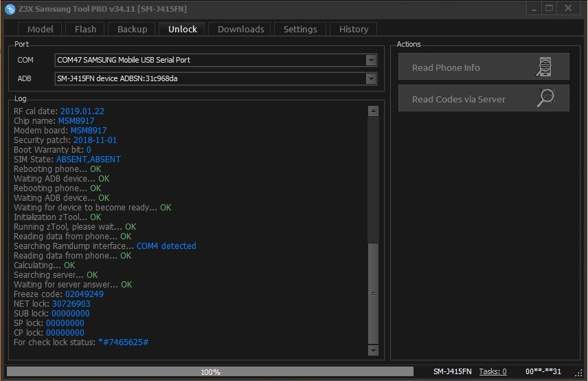Go to the Downloads tab
Screen dimensions: 588x381
(240, 30)
